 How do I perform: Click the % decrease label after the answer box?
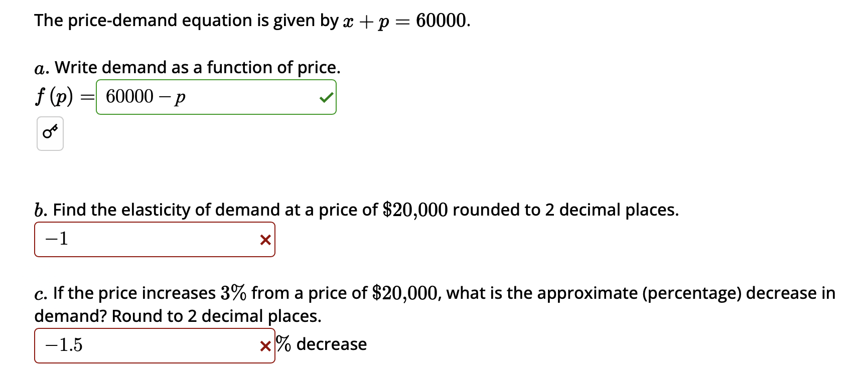(322, 344)
